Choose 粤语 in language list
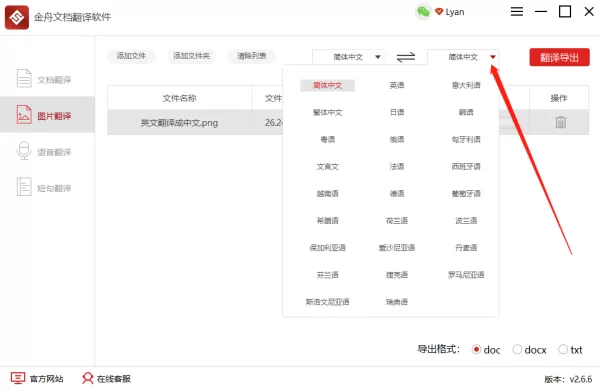 [x=328, y=139]
